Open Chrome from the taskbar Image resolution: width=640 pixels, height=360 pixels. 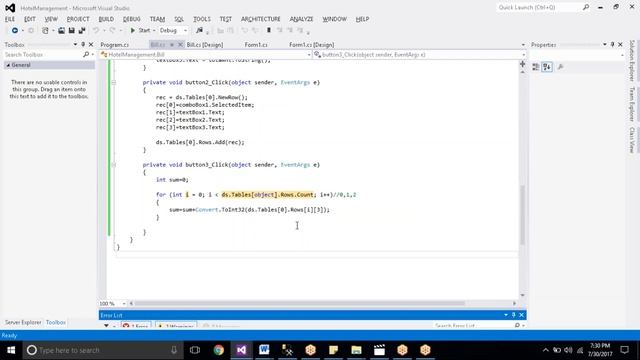pyautogui.click(x=219, y=350)
